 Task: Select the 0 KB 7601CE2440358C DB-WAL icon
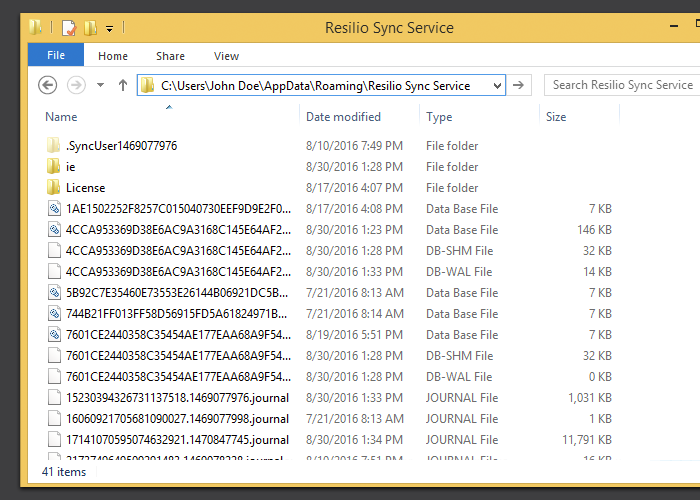tap(54, 376)
